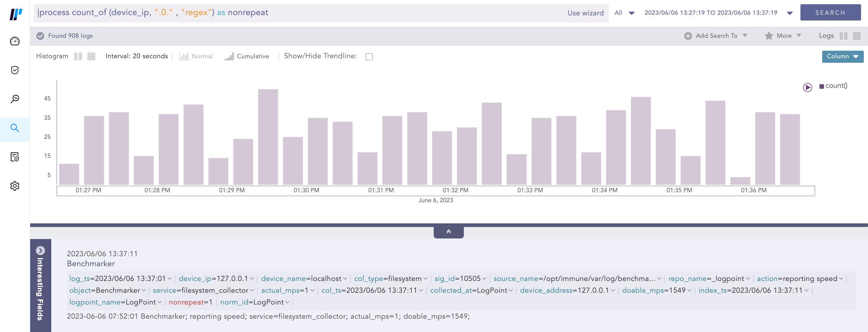Open the dashboard gauge icon in sidebar
Viewport: 868px width, 332px height.
tap(15, 41)
